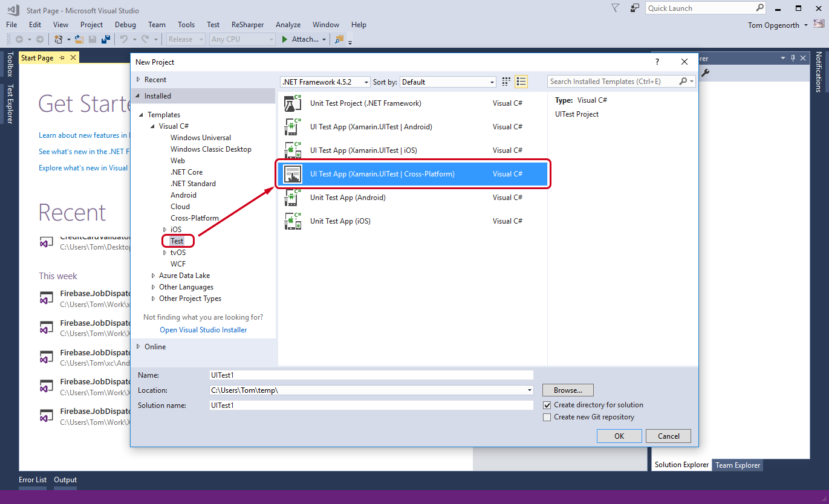Expand the iOS node under Visual C#
This screenshot has height=504, width=829.
pyautogui.click(x=164, y=230)
